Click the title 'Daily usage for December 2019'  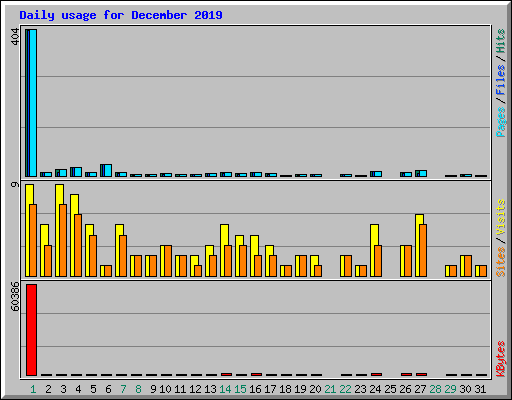click(x=121, y=15)
